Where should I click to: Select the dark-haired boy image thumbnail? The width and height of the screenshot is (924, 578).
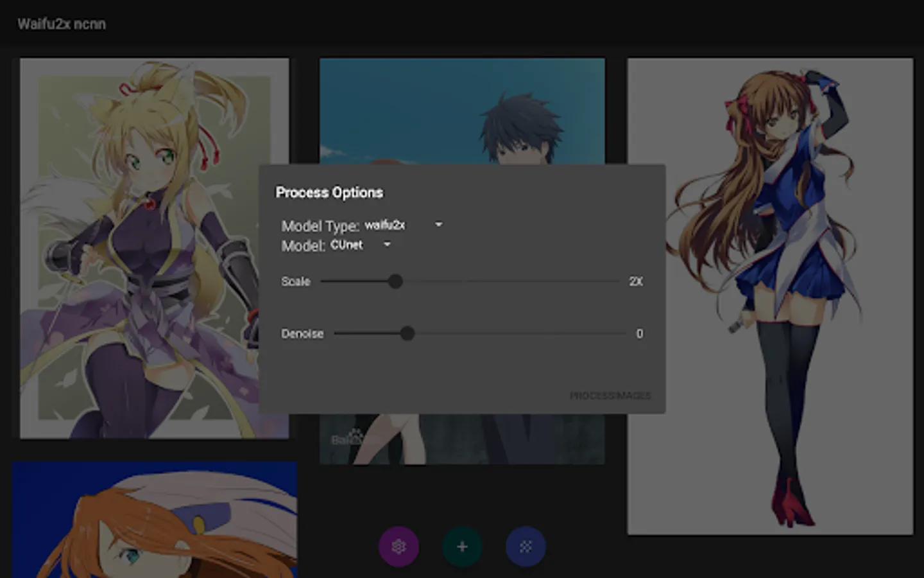pos(462,110)
